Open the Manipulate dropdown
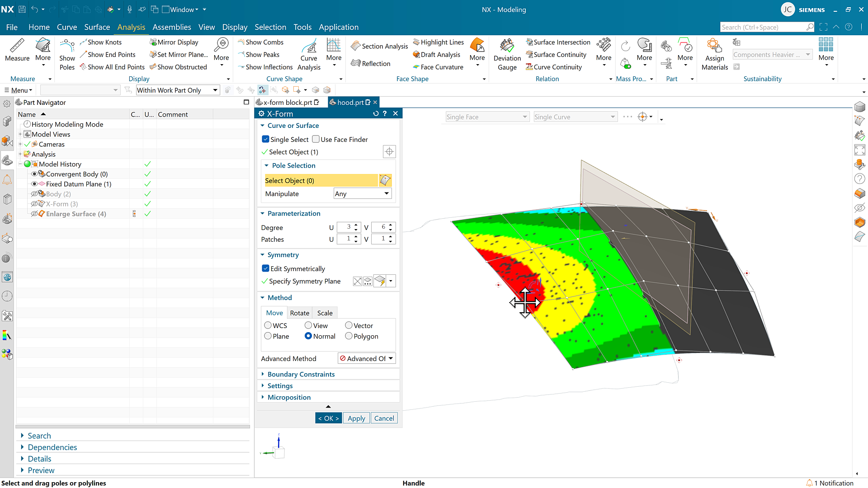 tap(362, 194)
